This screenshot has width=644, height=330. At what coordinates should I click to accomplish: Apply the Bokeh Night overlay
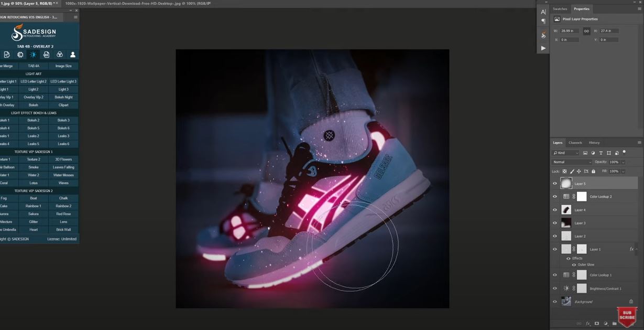[63, 97]
